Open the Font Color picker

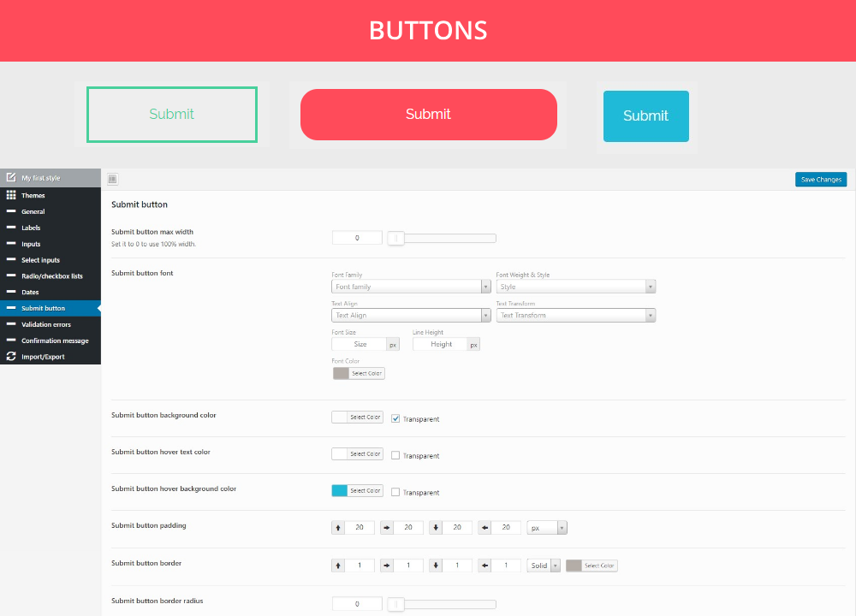click(x=359, y=373)
